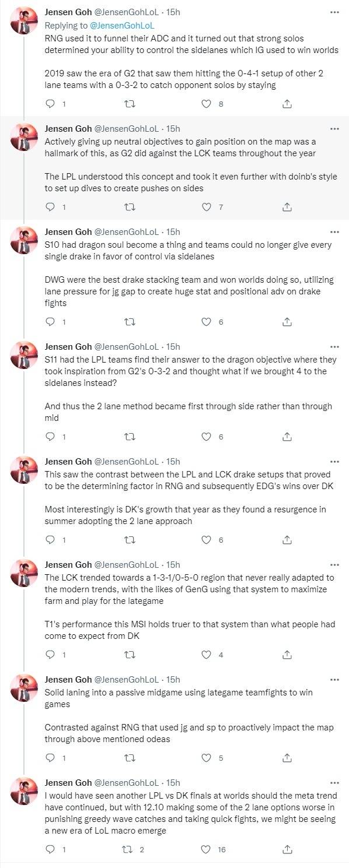
Task: Retweet the S10 dragon soul tweet
Action: coord(130,322)
